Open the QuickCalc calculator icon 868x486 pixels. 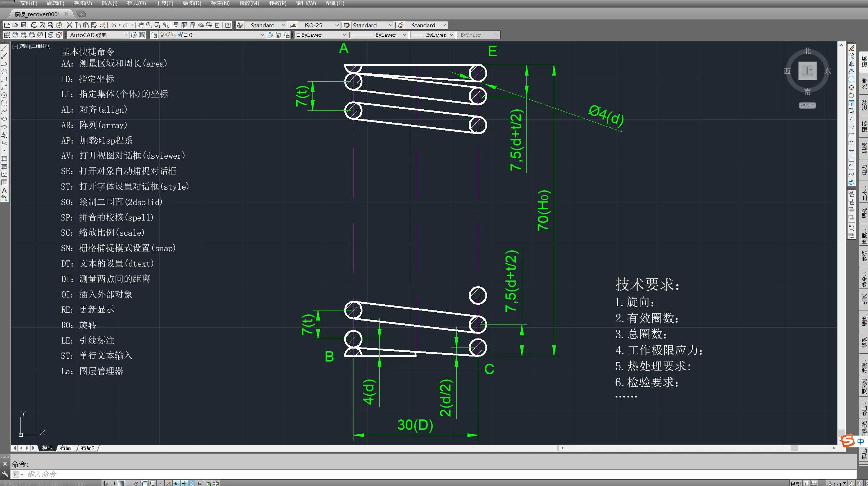(x=217, y=25)
